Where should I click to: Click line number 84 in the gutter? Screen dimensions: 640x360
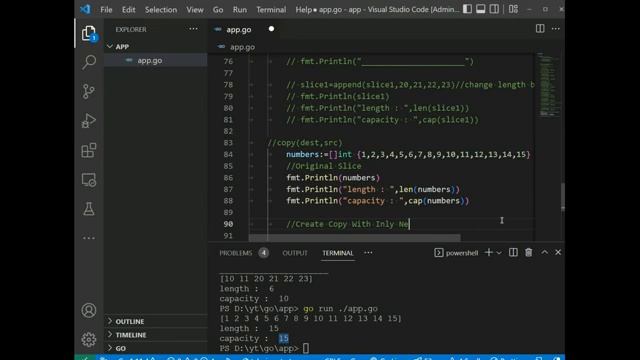[x=228, y=154]
